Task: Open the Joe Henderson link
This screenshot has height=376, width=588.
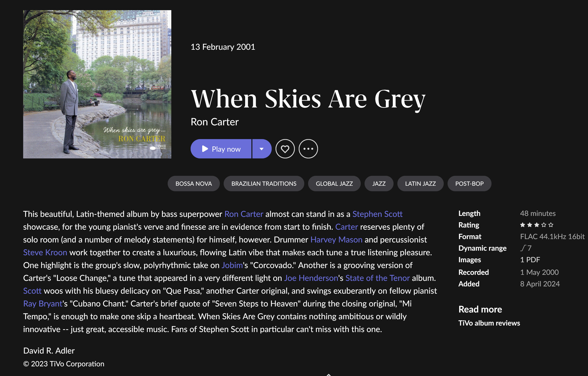Action: tap(311, 278)
